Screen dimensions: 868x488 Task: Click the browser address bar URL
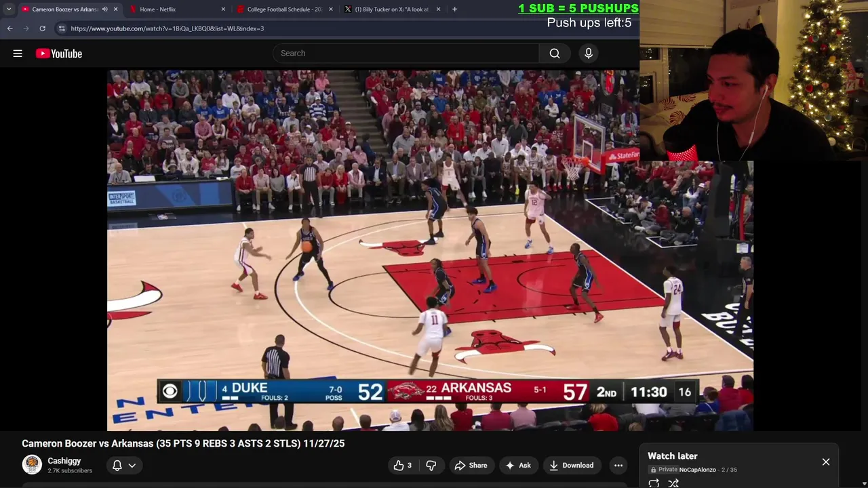pos(167,28)
